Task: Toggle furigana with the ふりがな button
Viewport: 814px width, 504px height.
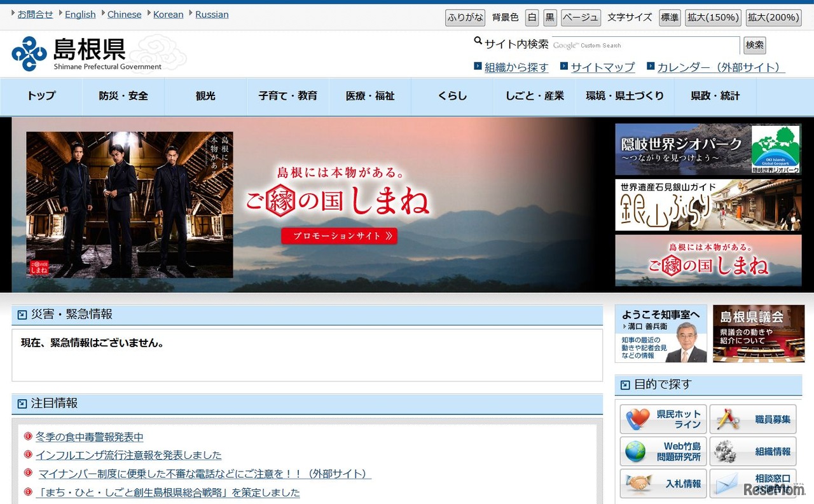Action: [x=465, y=18]
